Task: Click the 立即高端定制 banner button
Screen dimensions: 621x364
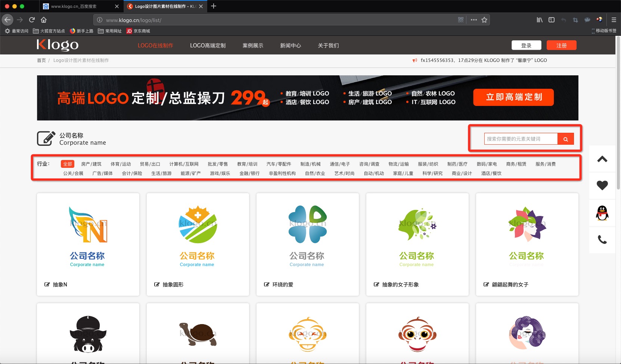Action: point(513,97)
